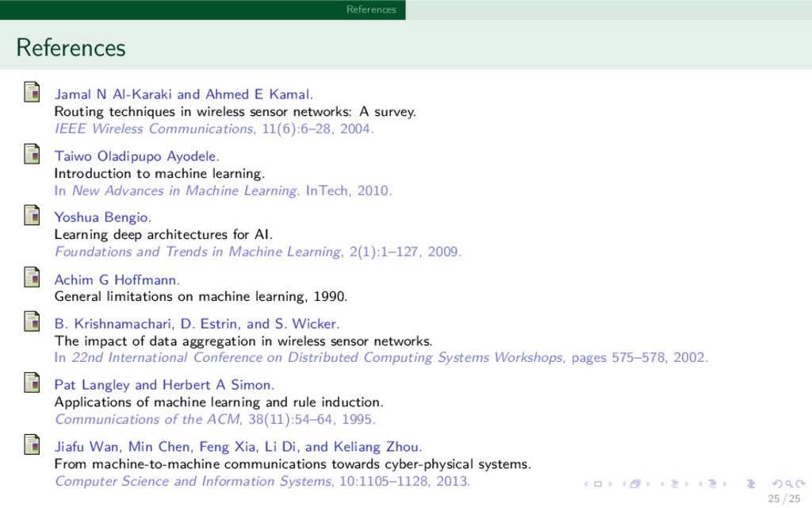This screenshot has width=812, height=508.
Task: Click 'Computer Science and Information Systems' journal line
Action: [262, 481]
